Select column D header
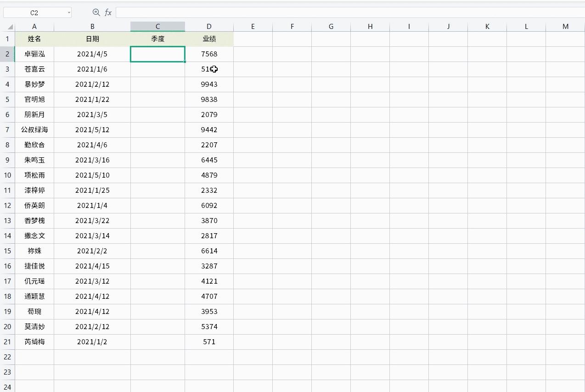Viewport: 585px width, 392px height. (x=209, y=27)
